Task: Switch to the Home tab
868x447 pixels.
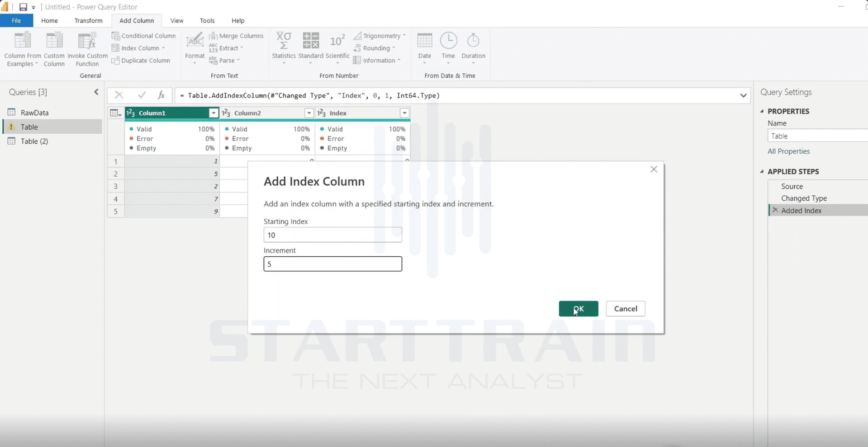Action: tap(49, 21)
